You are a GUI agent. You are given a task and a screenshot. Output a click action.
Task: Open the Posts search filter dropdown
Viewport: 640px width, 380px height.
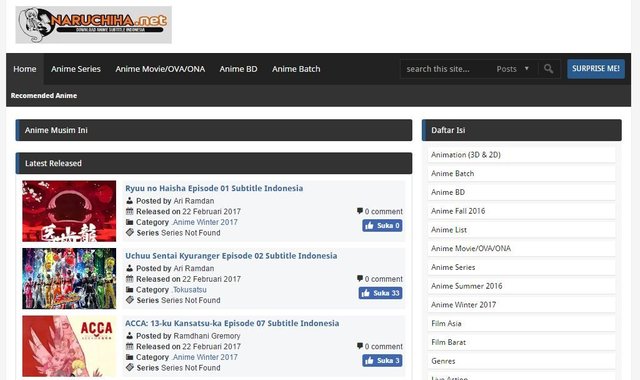[x=513, y=69]
